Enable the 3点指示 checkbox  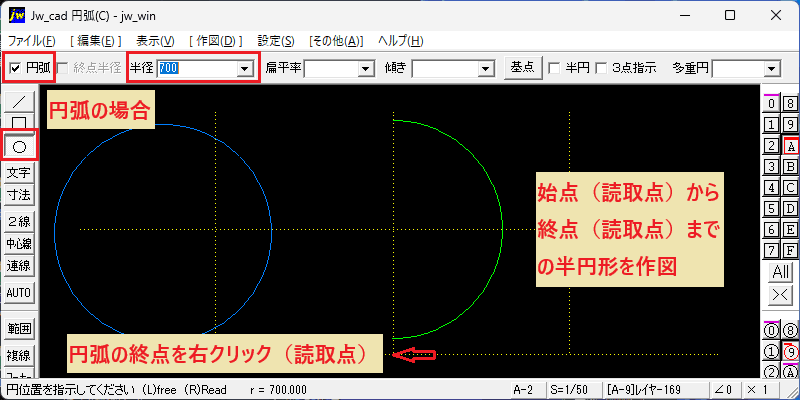point(601,68)
